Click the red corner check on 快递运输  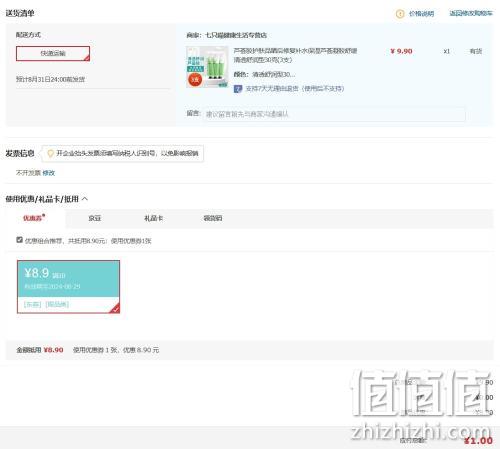tap(87, 58)
